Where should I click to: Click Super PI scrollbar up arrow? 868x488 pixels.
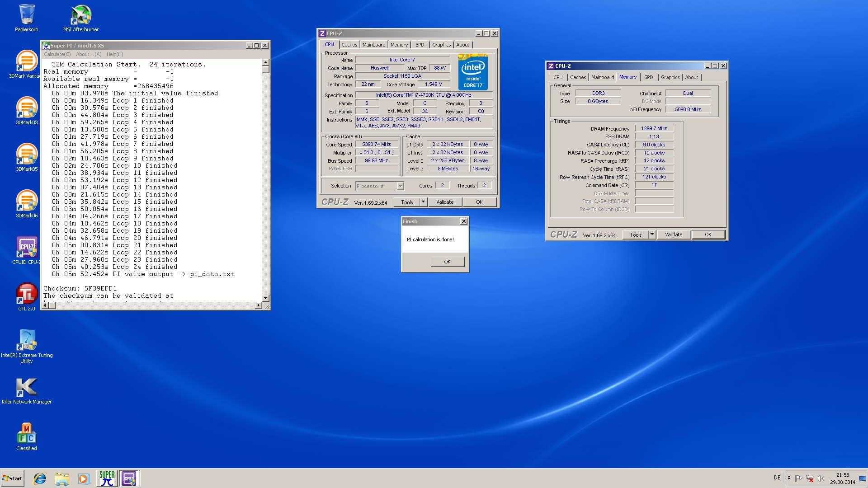(266, 62)
